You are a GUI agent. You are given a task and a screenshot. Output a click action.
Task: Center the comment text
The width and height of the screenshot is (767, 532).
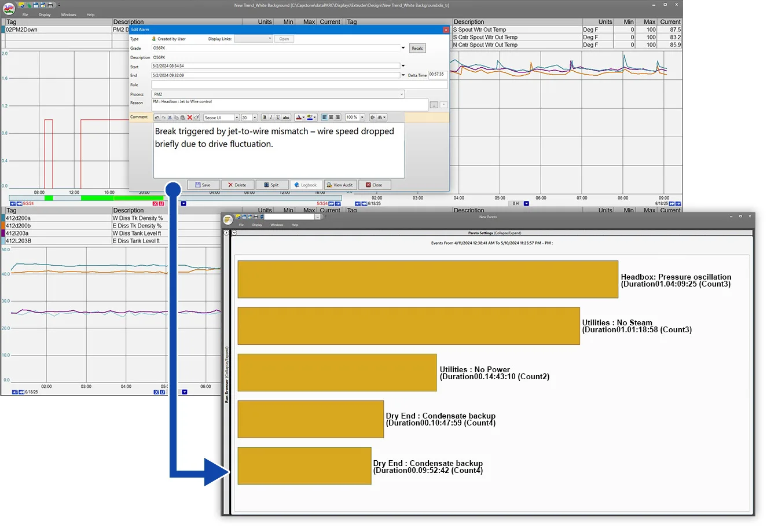tap(331, 118)
